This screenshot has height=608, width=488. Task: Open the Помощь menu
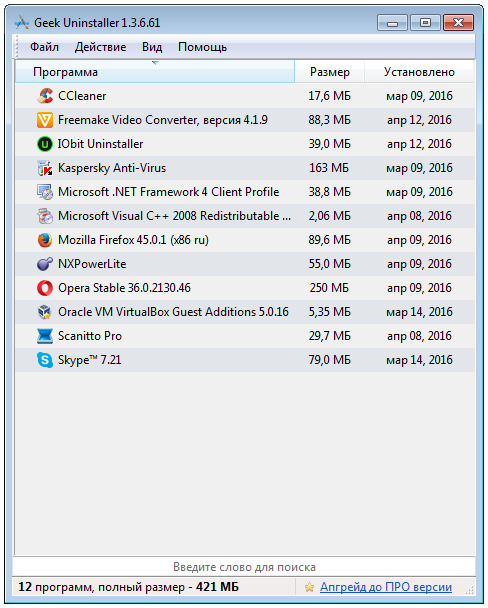click(x=202, y=47)
